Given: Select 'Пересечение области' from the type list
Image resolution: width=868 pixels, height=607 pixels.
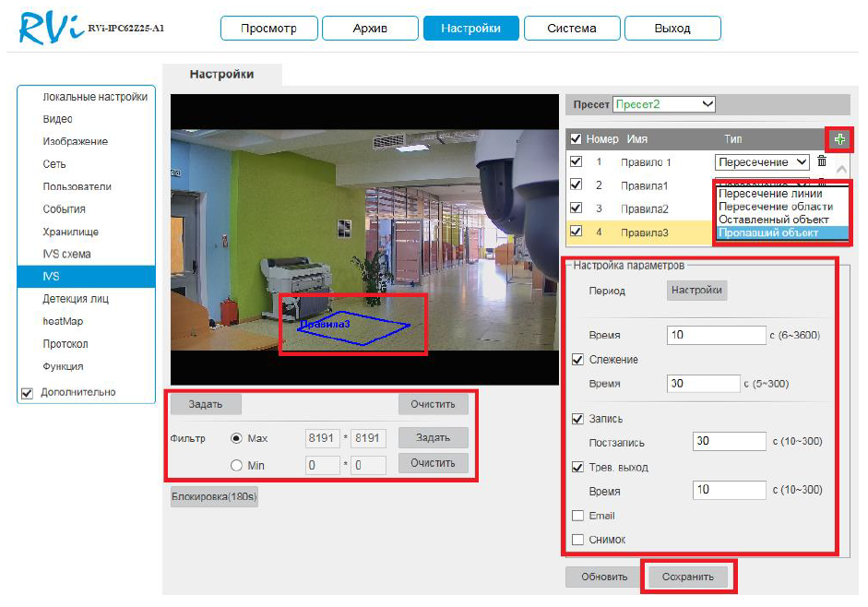Looking at the screenshot, I should tap(776, 207).
